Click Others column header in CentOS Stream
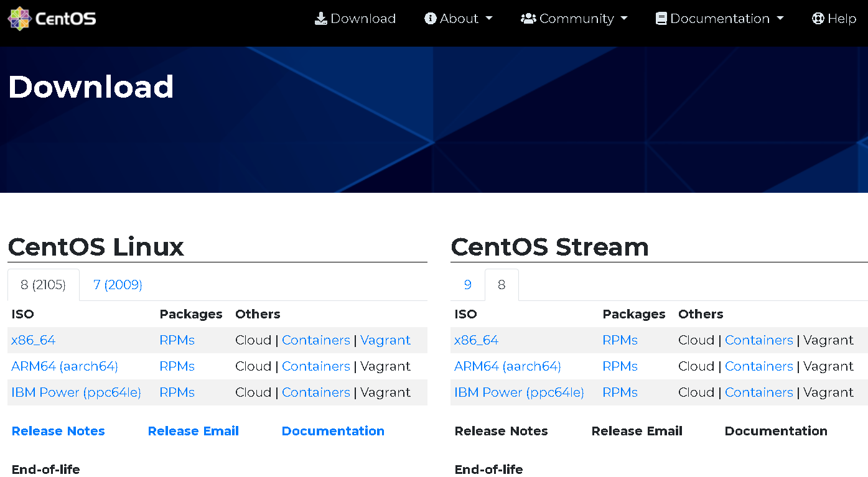The width and height of the screenshot is (868, 477). 701,314
